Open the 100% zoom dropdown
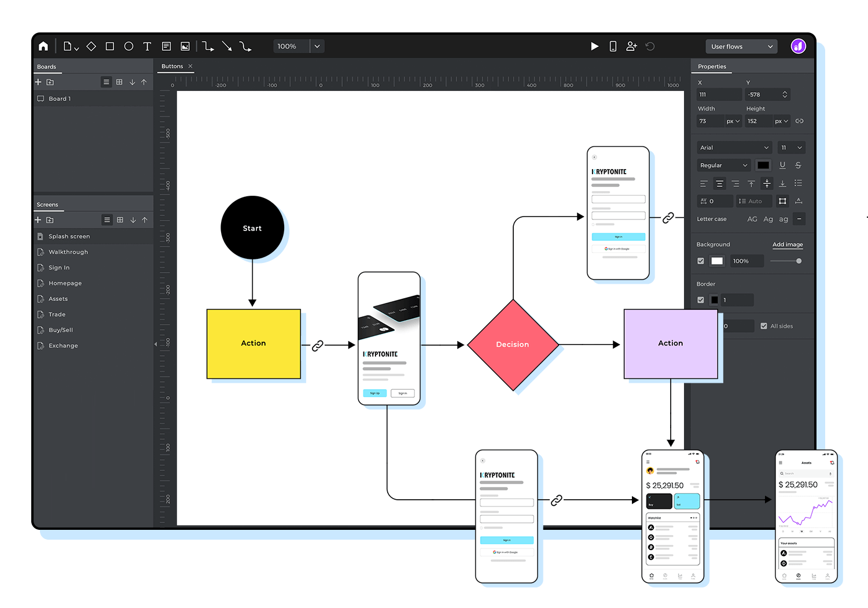The image size is (868, 608). coord(317,46)
